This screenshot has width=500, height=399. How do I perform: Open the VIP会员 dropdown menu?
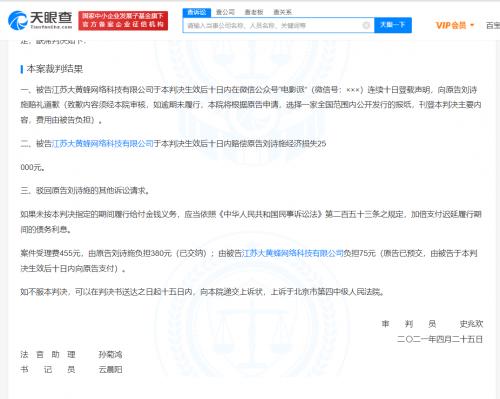coord(455,25)
